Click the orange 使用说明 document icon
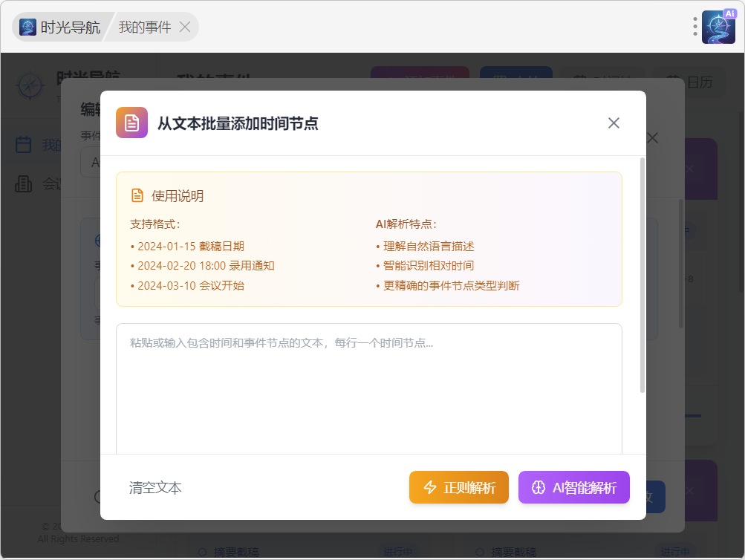Viewport: 745px width, 560px height. tap(137, 196)
